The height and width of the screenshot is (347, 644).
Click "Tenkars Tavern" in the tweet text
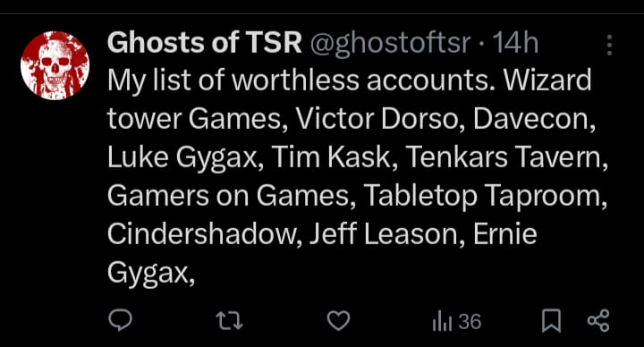pyautogui.click(x=506, y=157)
